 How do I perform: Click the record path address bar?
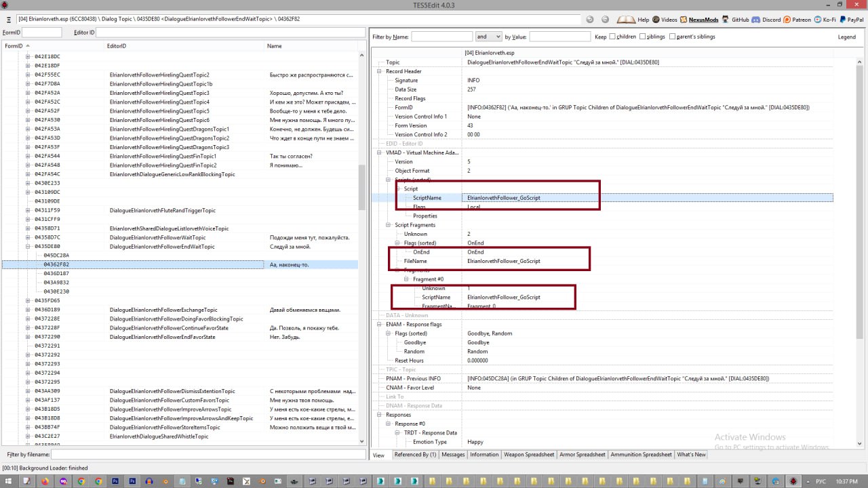[298, 20]
